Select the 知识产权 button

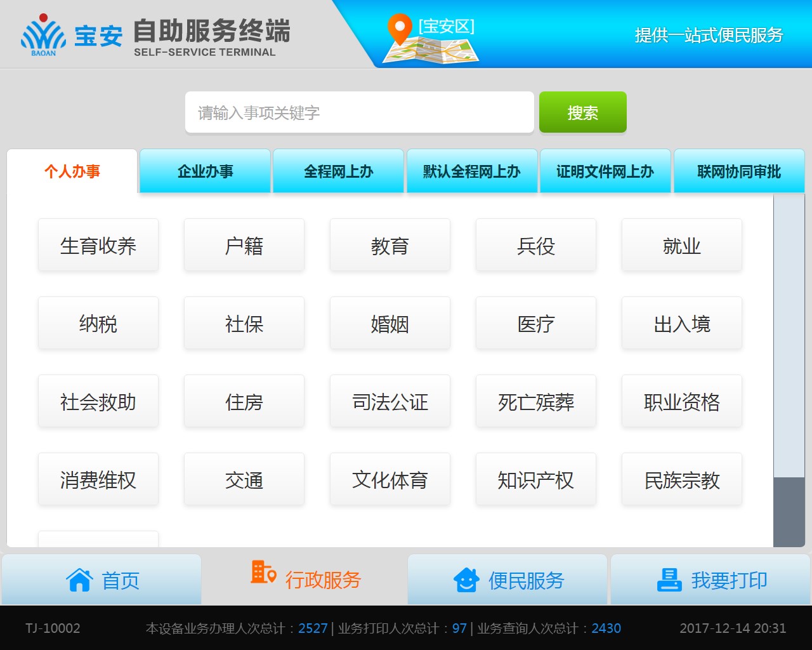click(536, 480)
